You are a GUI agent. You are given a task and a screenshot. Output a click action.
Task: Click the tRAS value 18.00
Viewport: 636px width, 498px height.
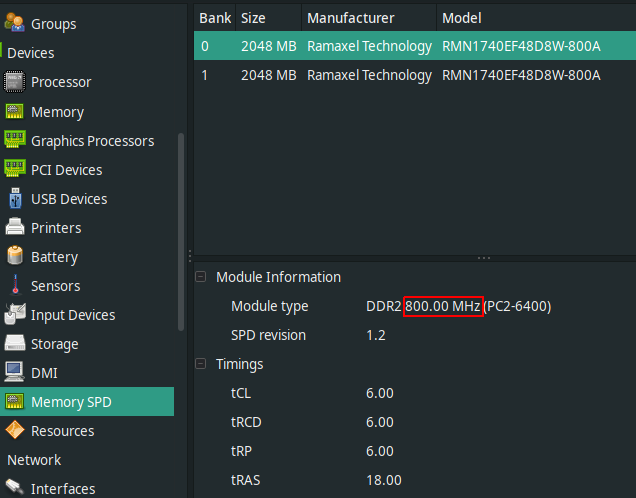pos(384,480)
